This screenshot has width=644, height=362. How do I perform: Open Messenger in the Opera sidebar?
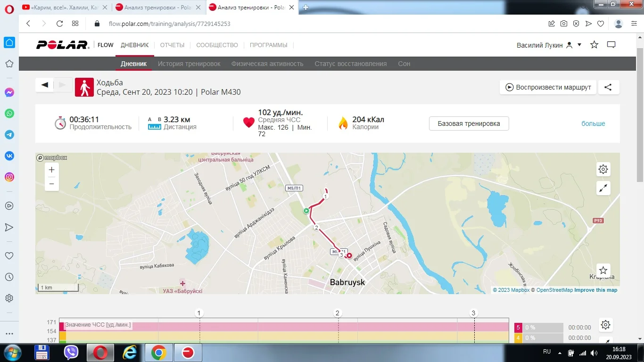(x=9, y=92)
